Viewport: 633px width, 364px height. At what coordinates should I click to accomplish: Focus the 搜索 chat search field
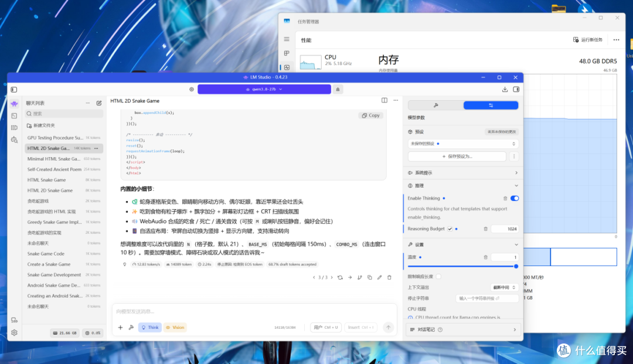tap(64, 114)
